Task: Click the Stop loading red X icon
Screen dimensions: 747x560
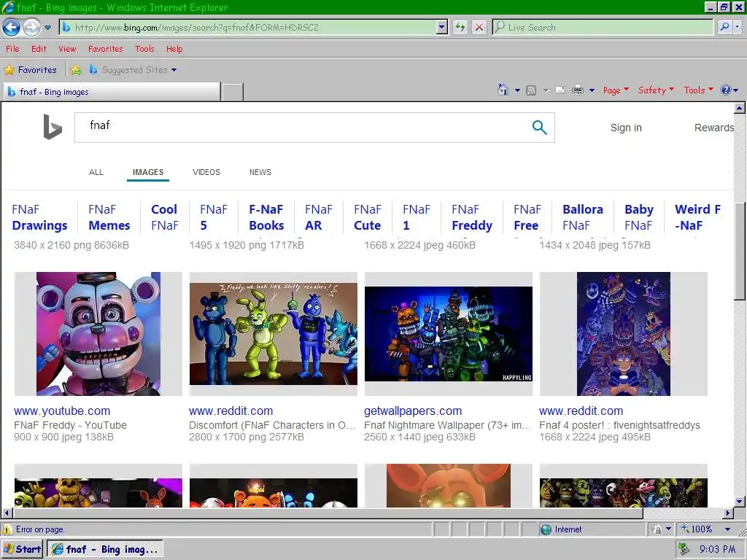Action: pyautogui.click(x=479, y=27)
